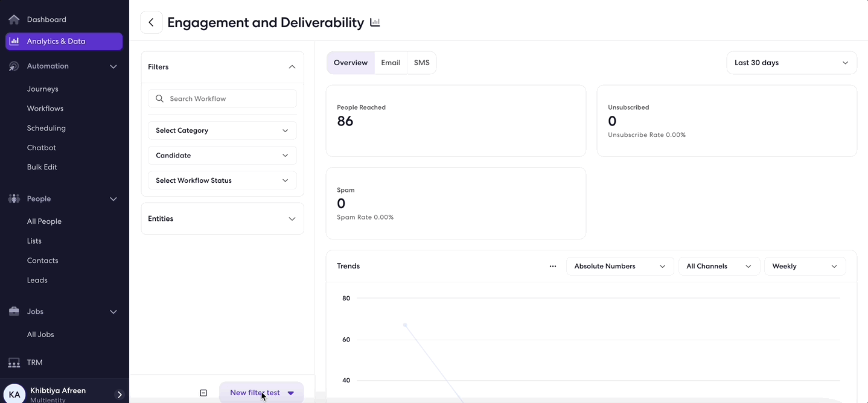The image size is (868, 403).
Task: Click the People group icon in sidebar
Action: click(x=14, y=198)
